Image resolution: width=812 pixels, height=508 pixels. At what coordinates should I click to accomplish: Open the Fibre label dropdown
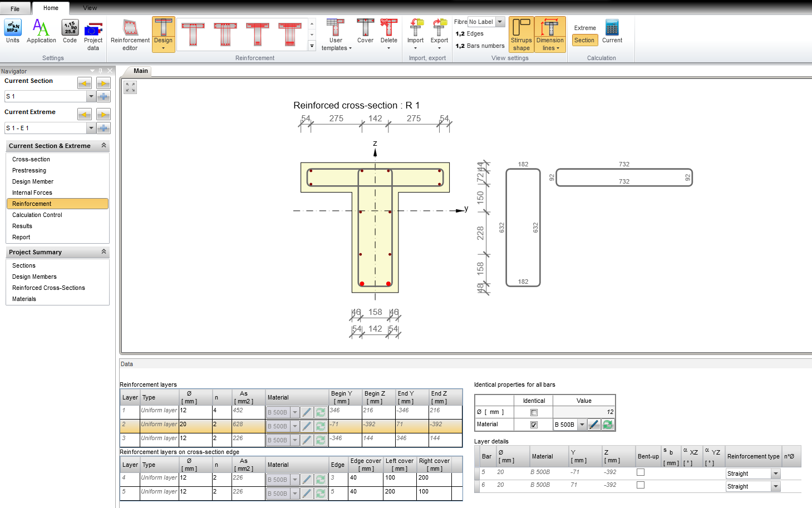[x=500, y=22]
